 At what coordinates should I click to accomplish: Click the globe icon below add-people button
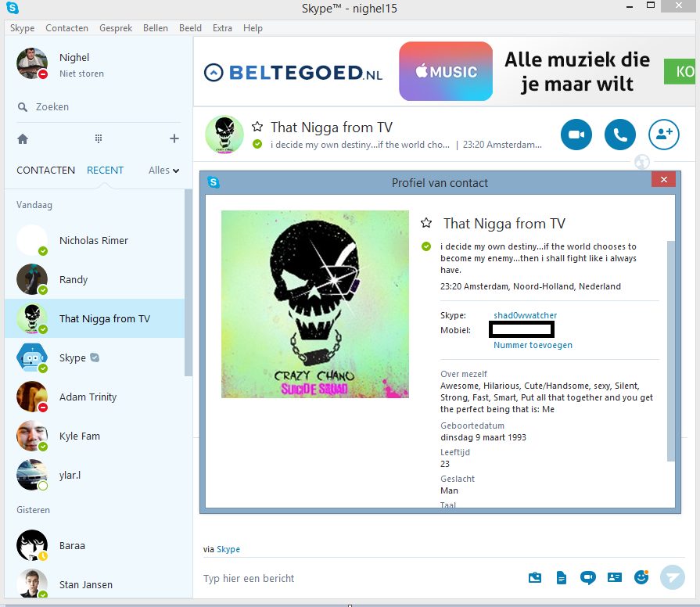pyautogui.click(x=642, y=162)
